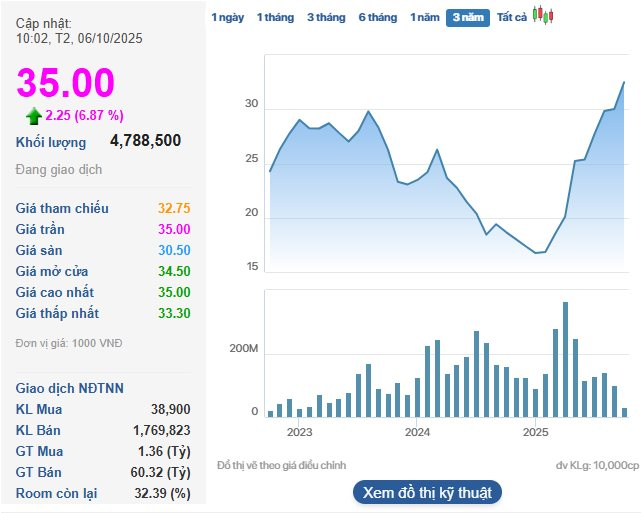Viewport: 644px width, 513px height.
Task: Choose the 6 tháng time range
Action: click(377, 17)
